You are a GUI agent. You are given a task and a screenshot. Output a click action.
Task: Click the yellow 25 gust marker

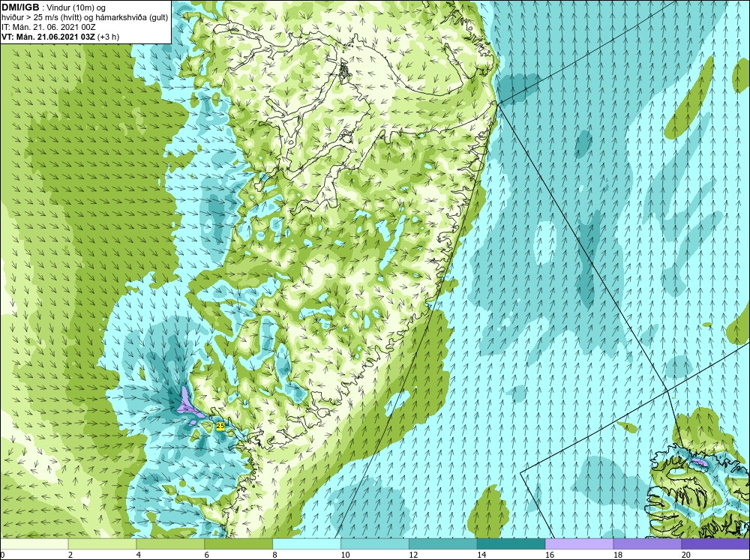tap(220, 425)
